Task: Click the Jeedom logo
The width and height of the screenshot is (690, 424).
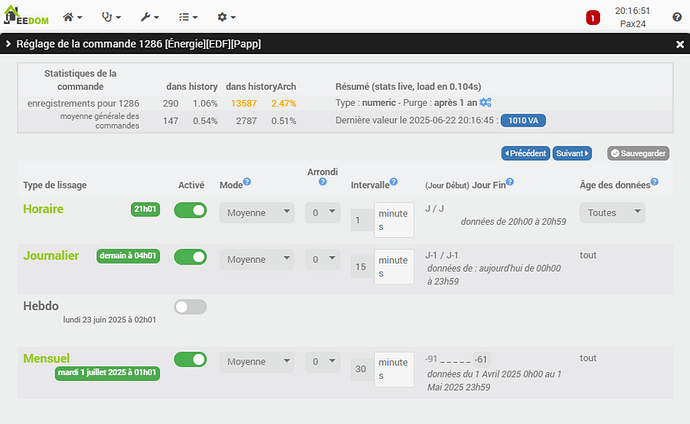Action: coord(26,17)
